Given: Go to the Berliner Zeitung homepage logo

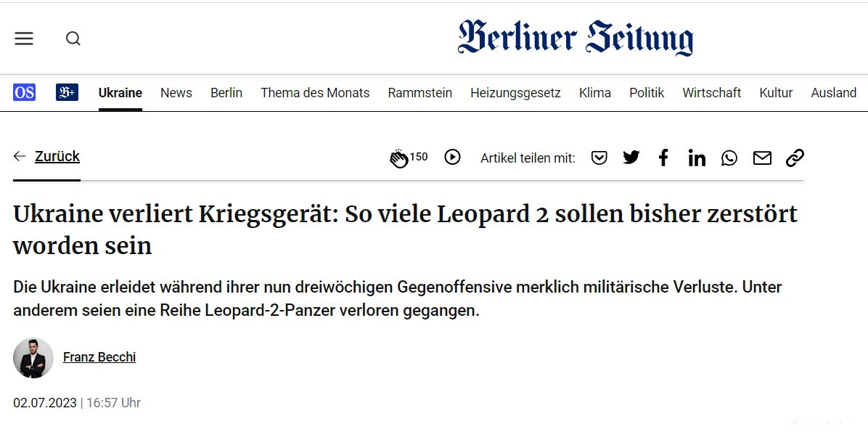Looking at the screenshot, I should point(575,38).
